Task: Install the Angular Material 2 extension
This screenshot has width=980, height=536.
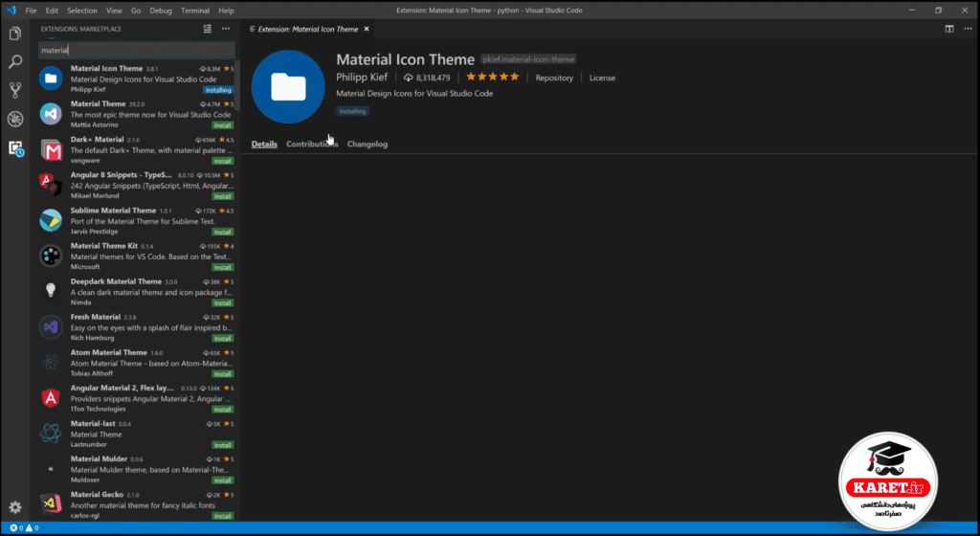Action: [222, 410]
